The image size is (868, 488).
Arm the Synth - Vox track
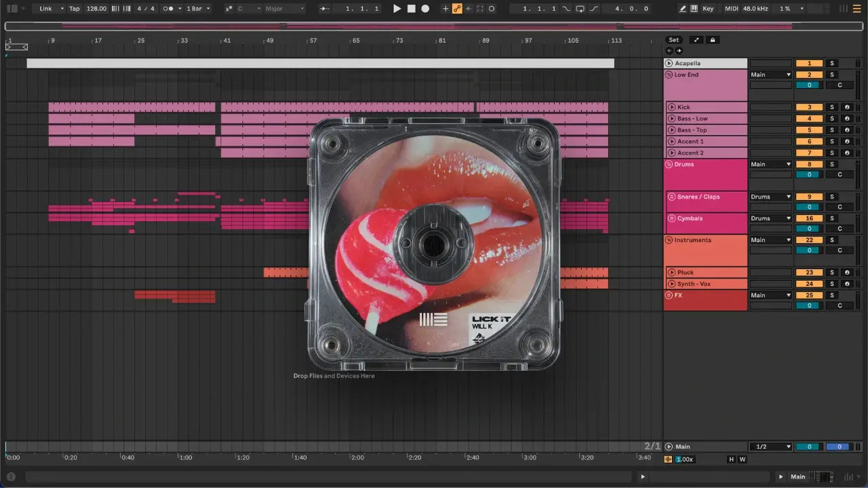[846, 284]
